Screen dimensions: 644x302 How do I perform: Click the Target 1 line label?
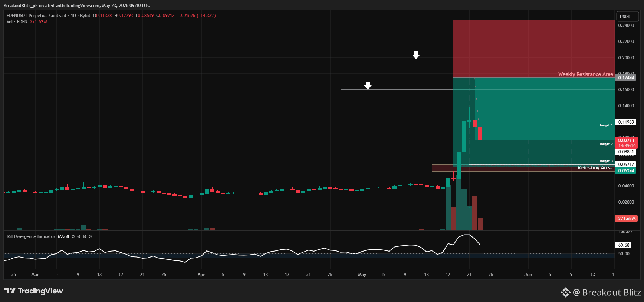(606, 125)
